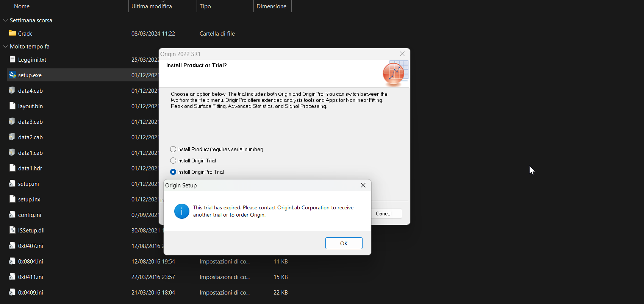644x304 pixels.
Task: Click the 0x0407.ini file icon
Action: point(13,246)
